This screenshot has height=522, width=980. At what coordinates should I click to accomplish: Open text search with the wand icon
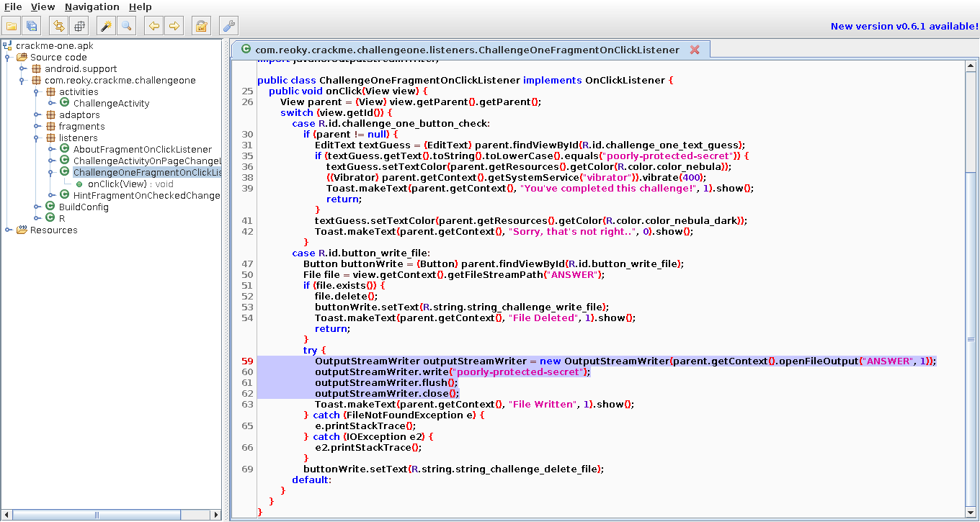click(x=106, y=26)
